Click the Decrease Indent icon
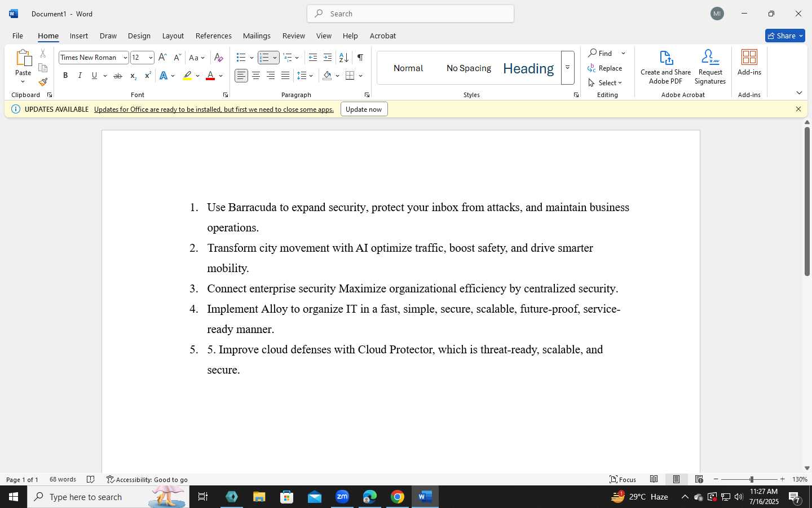 [313, 58]
